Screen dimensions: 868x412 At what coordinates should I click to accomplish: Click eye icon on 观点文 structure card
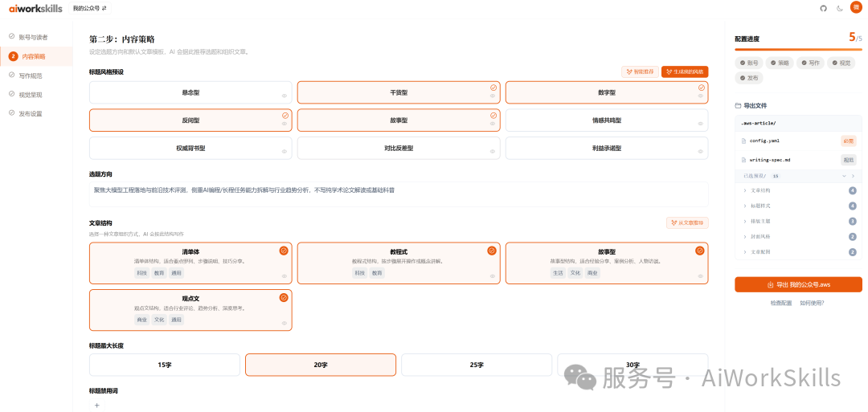[285, 323]
